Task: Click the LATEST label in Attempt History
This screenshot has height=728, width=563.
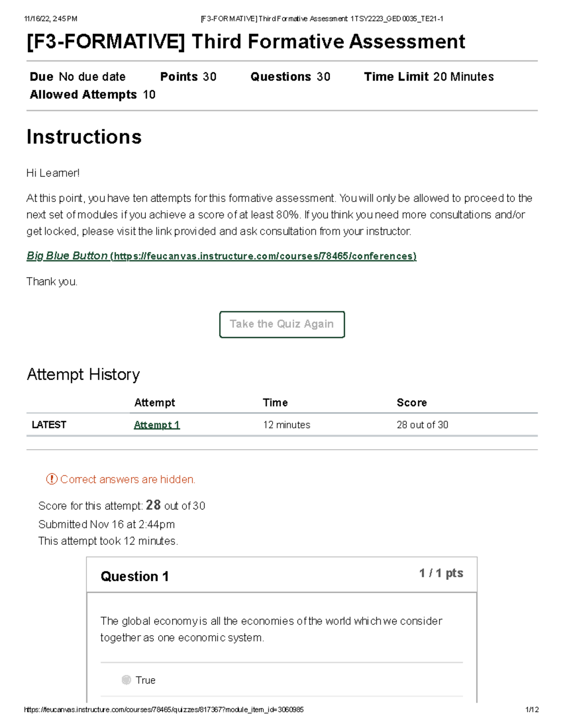Action: (x=48, y=425)
